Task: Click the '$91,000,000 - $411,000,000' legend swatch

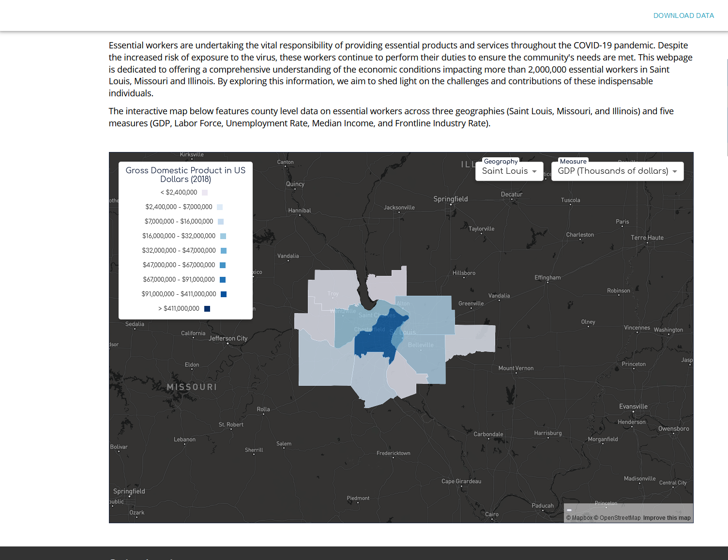Action: point(224,294)
